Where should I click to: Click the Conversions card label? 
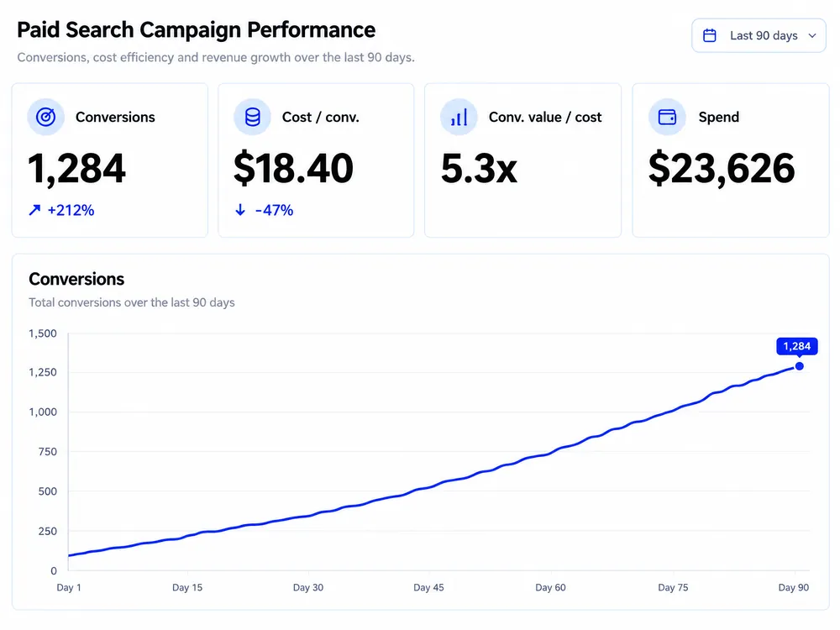pyautogui.click(x=115, y=117)
